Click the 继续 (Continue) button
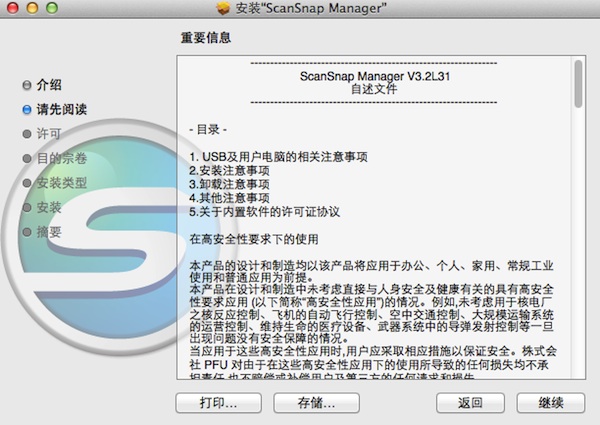Screen dimensions: 600x425 [551, 402]
